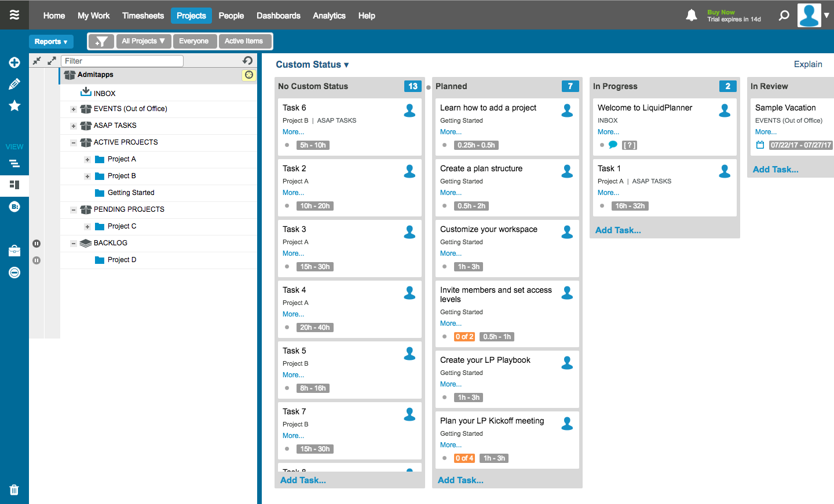Expand Project A in the tree
The height and width of the screenshot is (504, 834).
[x=87, y=159]
